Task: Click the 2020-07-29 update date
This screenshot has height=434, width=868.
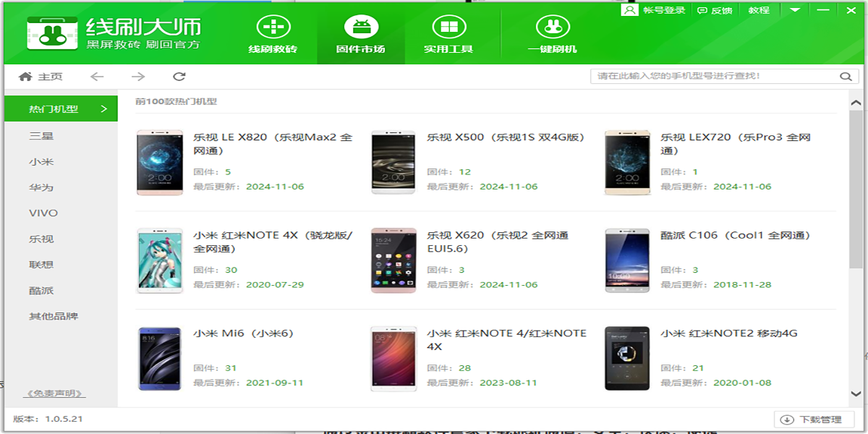Action: click(x=275, y=285)
